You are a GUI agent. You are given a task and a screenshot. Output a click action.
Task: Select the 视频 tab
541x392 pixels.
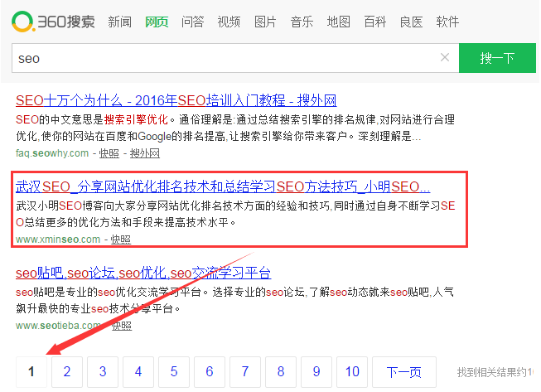(229, 22)
